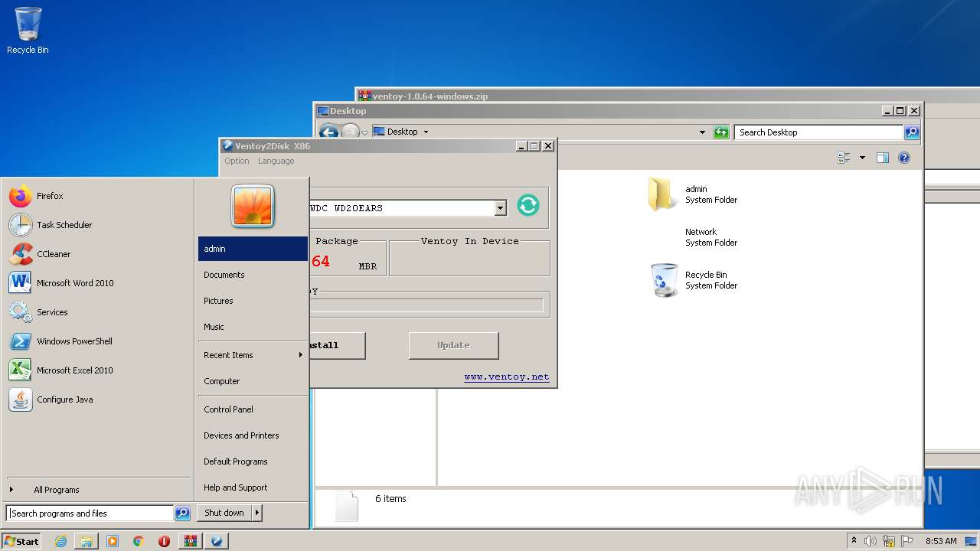Change Explorer view icon
Screen dimensions: 980x551
point(844,158)
